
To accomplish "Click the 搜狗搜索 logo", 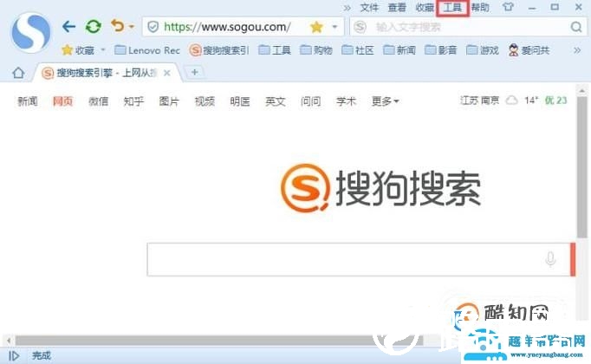I will [380, 188].
